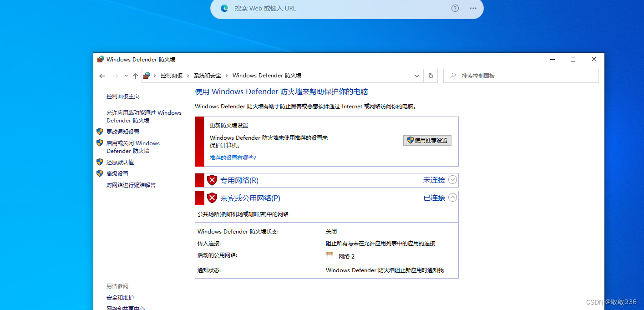This screenshot has height=310, width=644.
Task: Click the magnifier icon in search box
Action: pos(453,76)
